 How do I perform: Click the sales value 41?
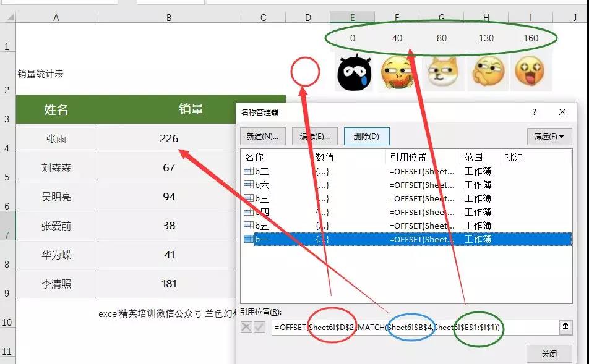coord(169,255)
